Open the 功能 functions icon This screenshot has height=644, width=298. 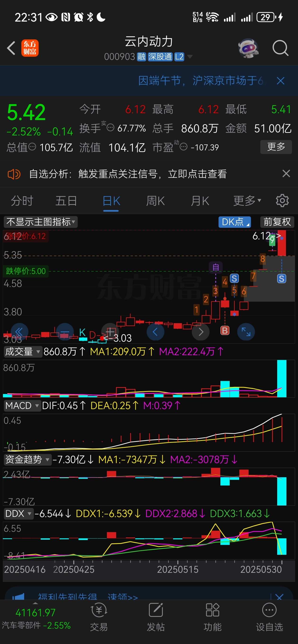(x=212, y=617)
